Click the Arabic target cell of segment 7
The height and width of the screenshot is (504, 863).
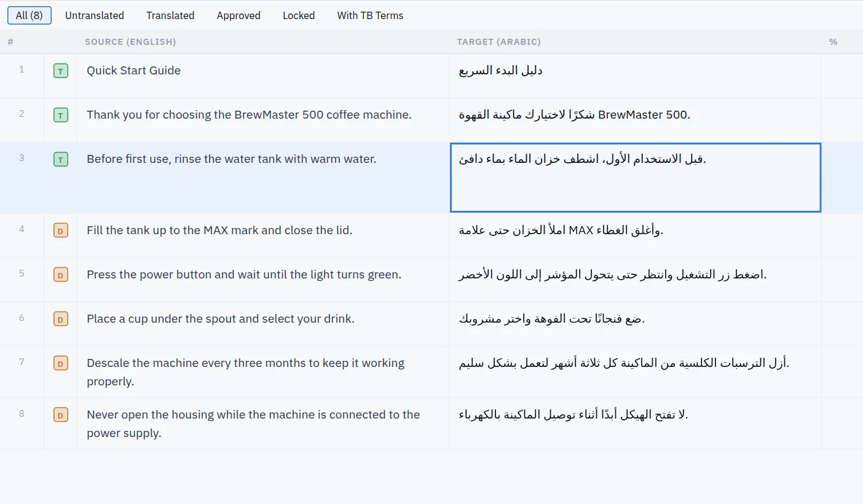(x=635, y=372)
